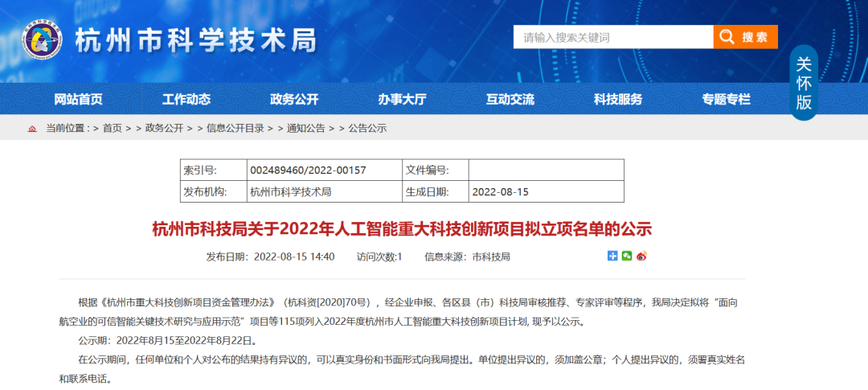
Task: Focus the search keyword input box
Action: click(x=613, y=37)
